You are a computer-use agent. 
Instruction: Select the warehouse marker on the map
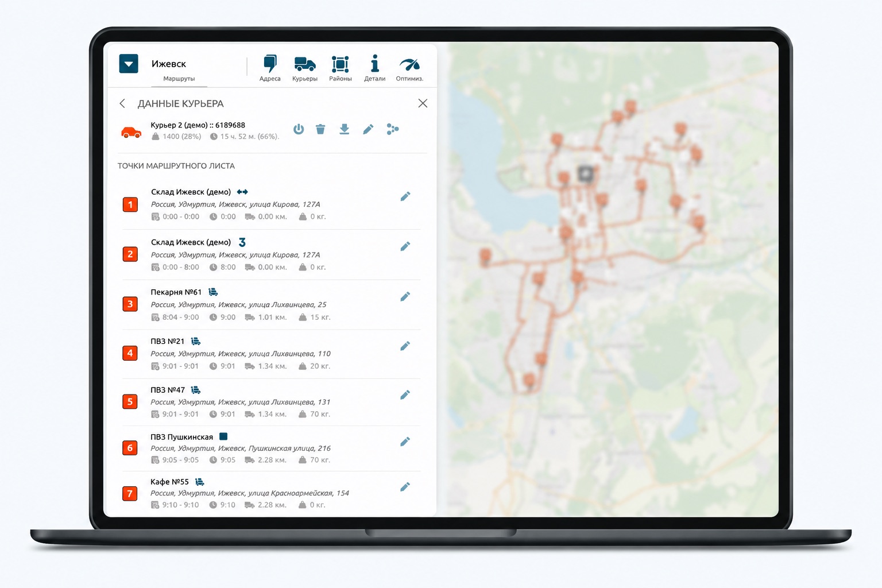[585, 173]
